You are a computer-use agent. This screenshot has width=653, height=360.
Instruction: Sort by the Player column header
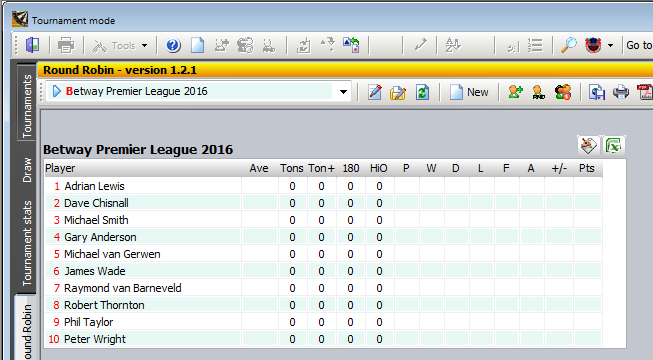coord(143,168)
